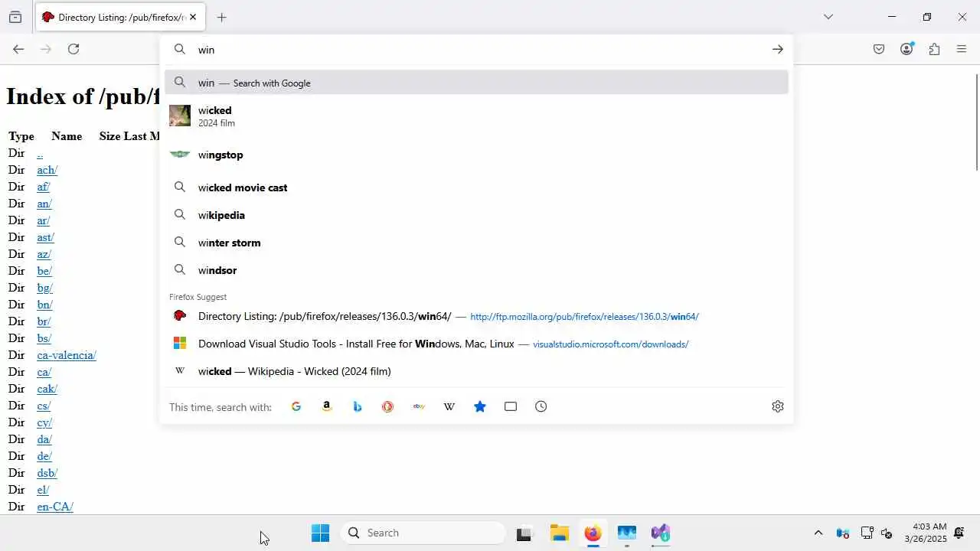Open the de/ directory
980x551 pixels.
[44, 456]
